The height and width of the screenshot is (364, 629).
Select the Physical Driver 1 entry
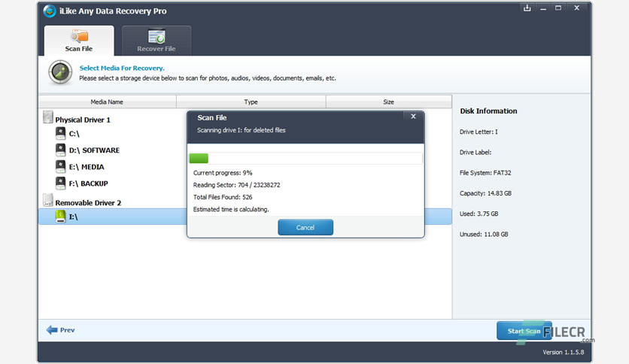pos(83,120)
